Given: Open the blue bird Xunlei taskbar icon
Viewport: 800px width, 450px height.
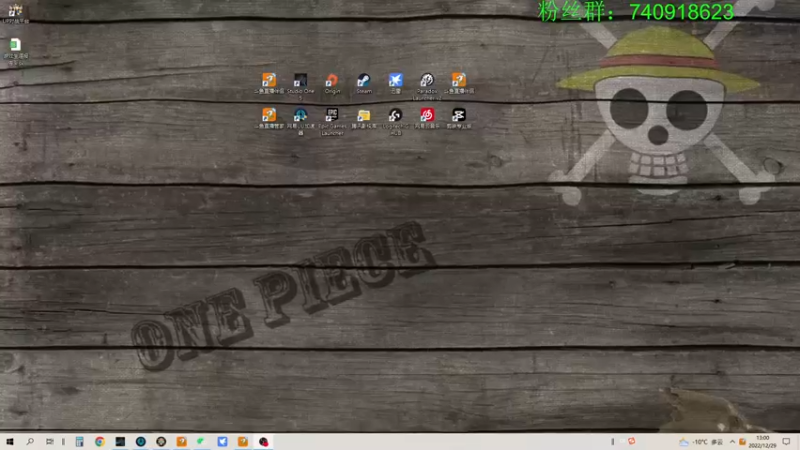Looking at the screenshot, I should (222, 441).
